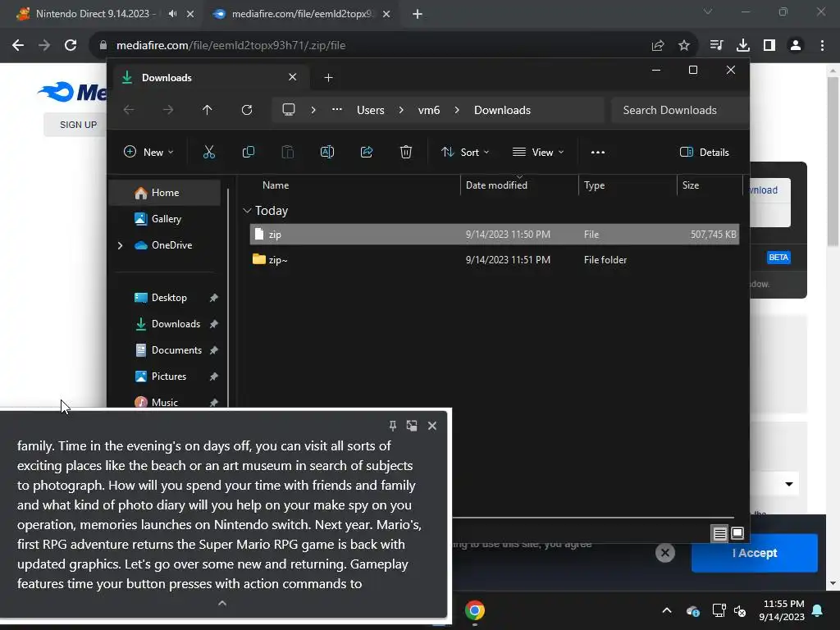The width and height of the screenshot is (840, 630).
Task: Share this page via address bar share icon
Action: coord(658,45)
